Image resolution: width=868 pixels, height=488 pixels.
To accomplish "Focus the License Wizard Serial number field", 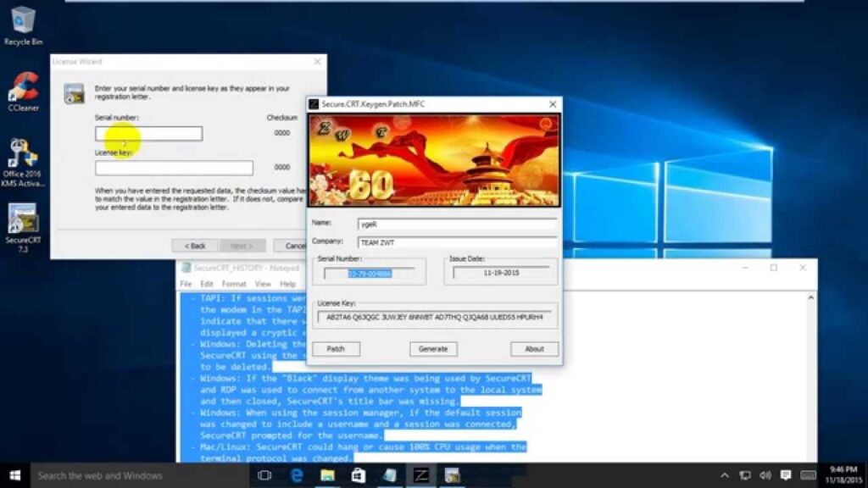I will tap(149, 133).
